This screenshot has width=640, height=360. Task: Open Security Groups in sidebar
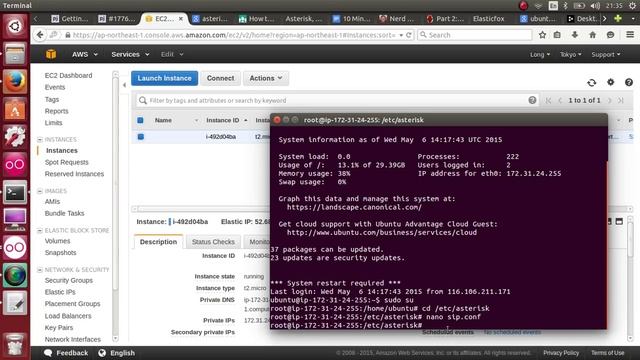pos(69,280)
